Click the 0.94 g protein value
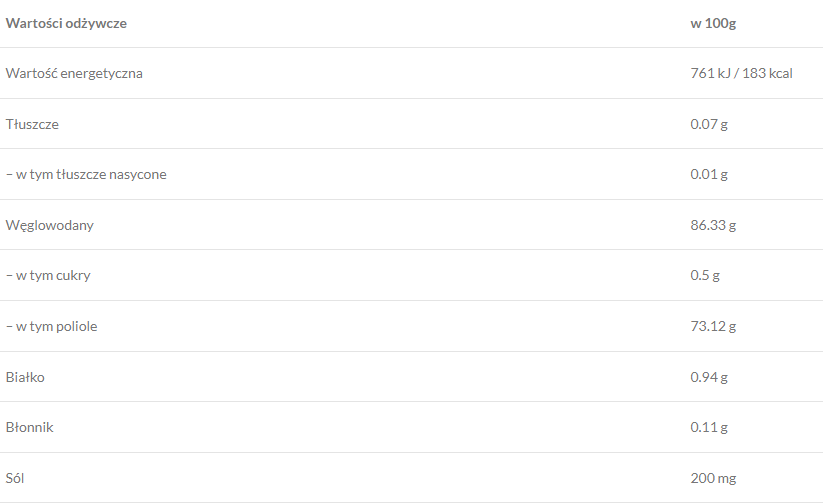The width and height of the screenshot is (823, 504). pyautogui.click(x=709, y=377)
